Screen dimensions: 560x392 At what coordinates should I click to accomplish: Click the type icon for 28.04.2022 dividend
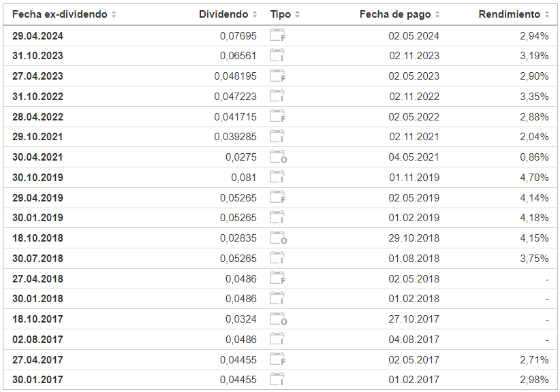point(277,117)
